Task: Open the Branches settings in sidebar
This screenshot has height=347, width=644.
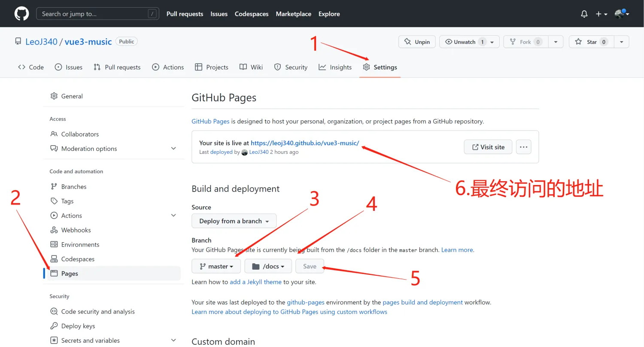Action: (73, 186)
